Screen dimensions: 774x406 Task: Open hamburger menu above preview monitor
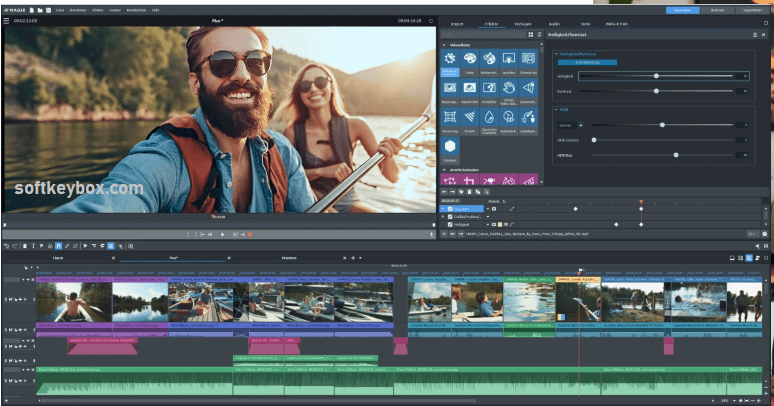(x=6, y=21)
